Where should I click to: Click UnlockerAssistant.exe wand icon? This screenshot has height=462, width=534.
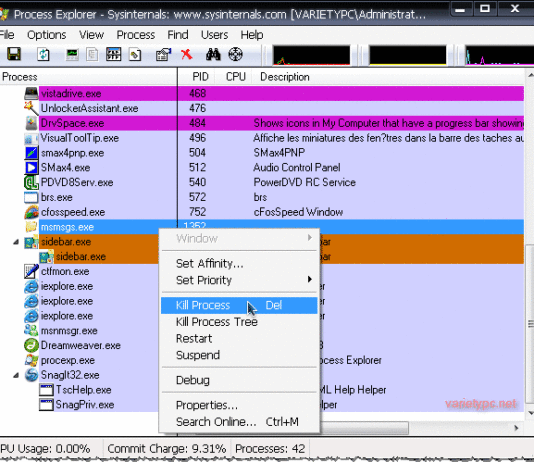(31, 108)
